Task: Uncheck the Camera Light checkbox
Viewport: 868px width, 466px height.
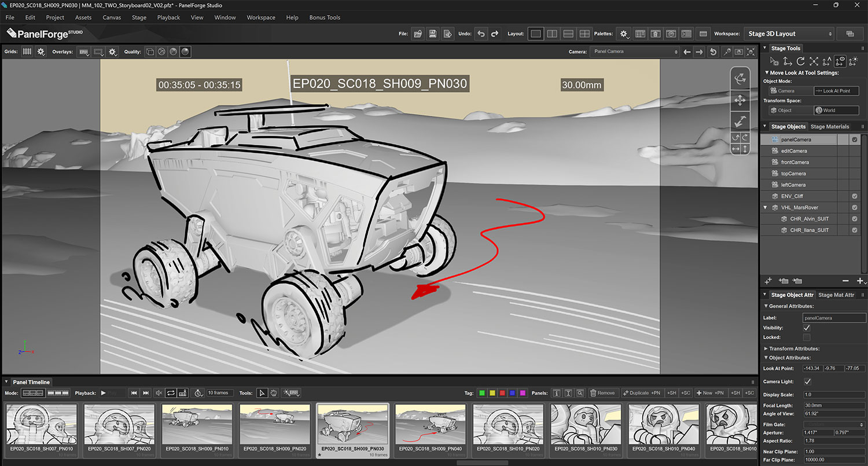Action: [807, 381]
